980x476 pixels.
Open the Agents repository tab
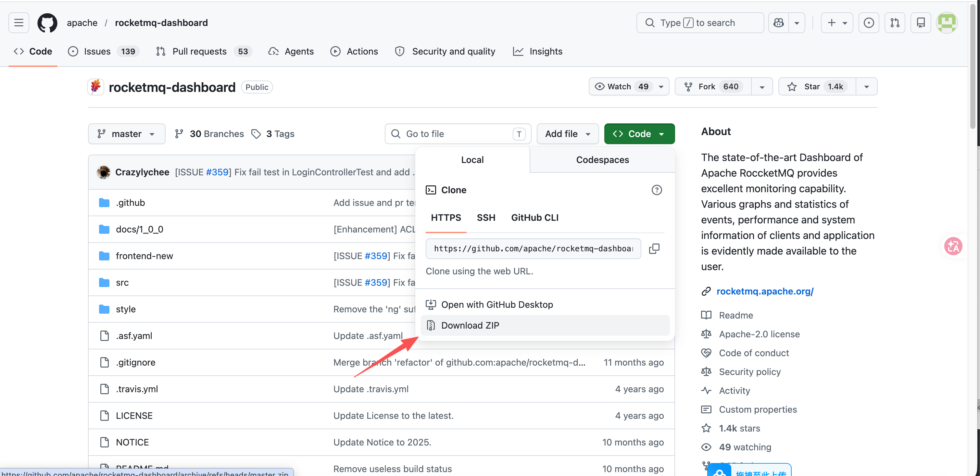point(291,51)
